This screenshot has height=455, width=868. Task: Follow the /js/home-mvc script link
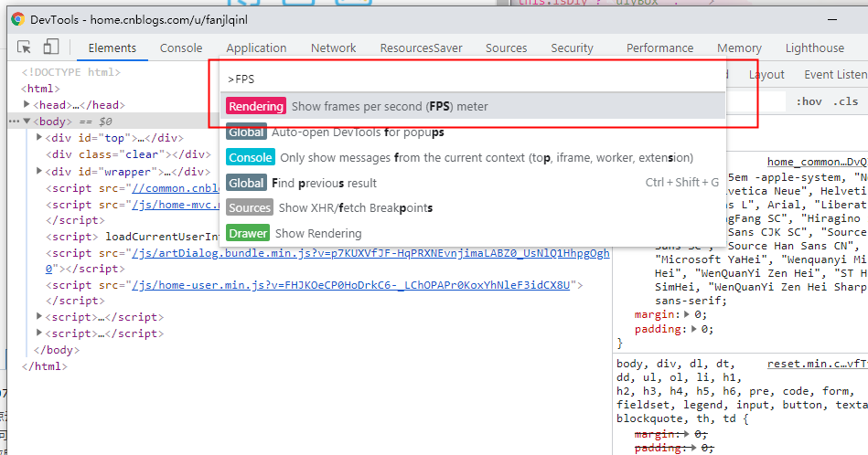coord(176,205)
